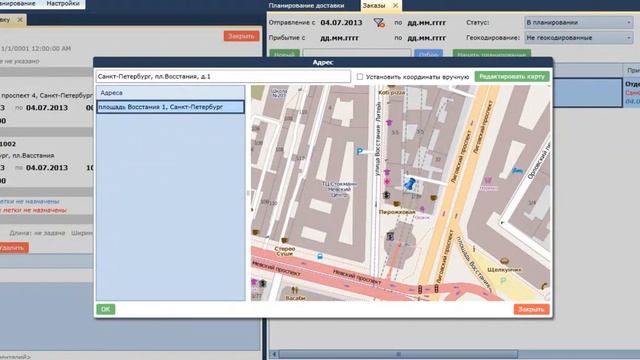Image resolution: width=640 pixels, height=360 pixels.
Task: Click the parking P icon below Щелкунчик
Action: 503,280
